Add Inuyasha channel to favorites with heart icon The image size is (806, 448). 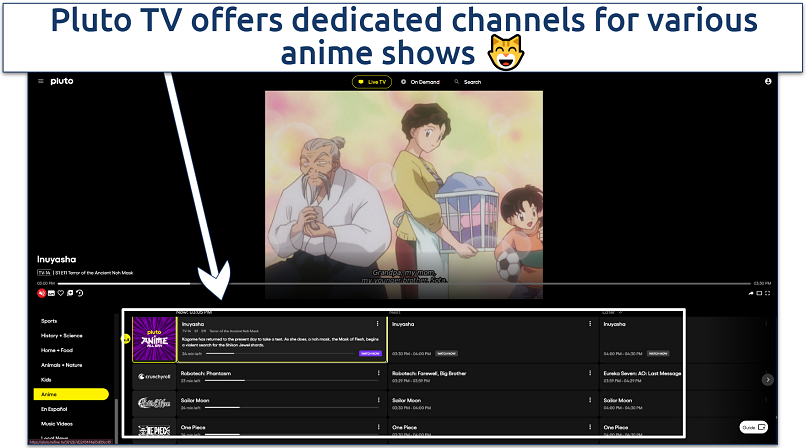60,293
